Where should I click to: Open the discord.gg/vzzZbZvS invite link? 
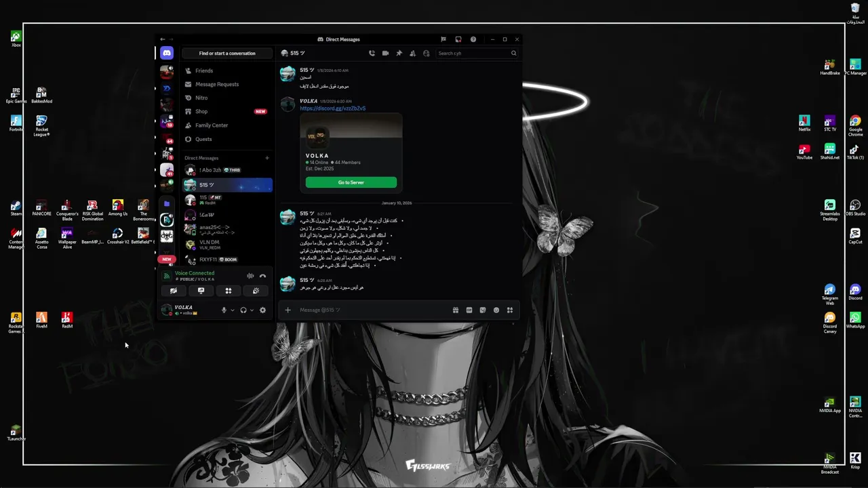(332, 108)
